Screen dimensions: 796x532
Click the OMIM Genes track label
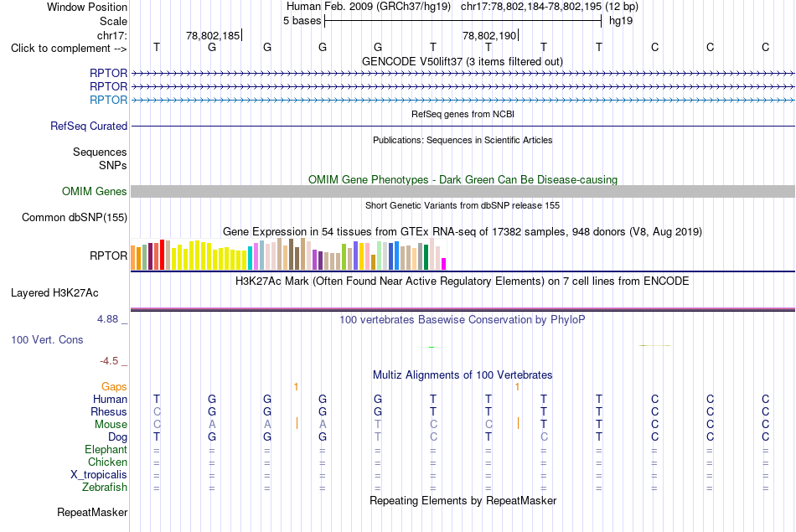click(x=95, y=191)
